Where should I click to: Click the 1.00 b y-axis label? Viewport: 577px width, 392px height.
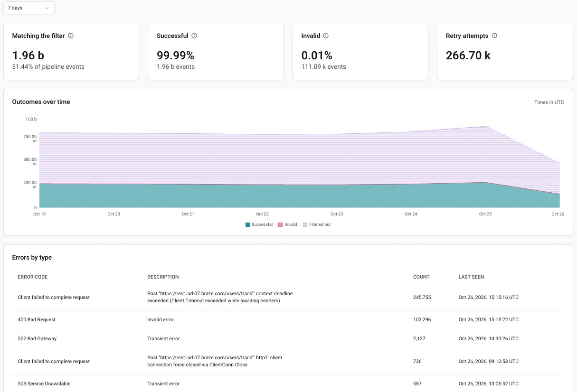tap(31, 119)
